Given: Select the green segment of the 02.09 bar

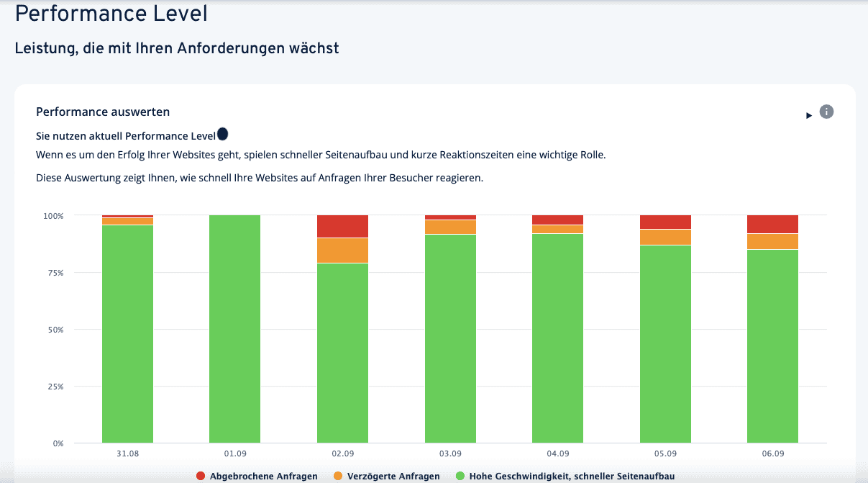Looking at the screenshot, I should 342,353.
